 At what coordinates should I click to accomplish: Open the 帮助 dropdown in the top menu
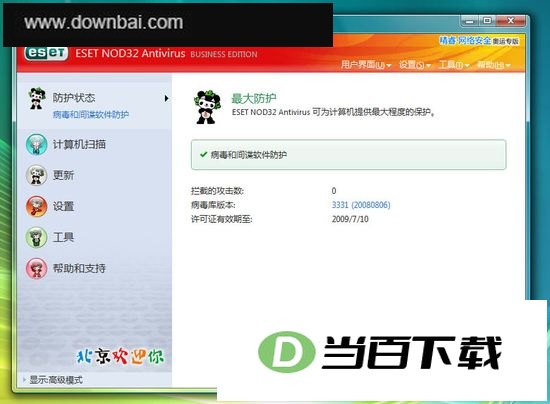tap(494, 65)
